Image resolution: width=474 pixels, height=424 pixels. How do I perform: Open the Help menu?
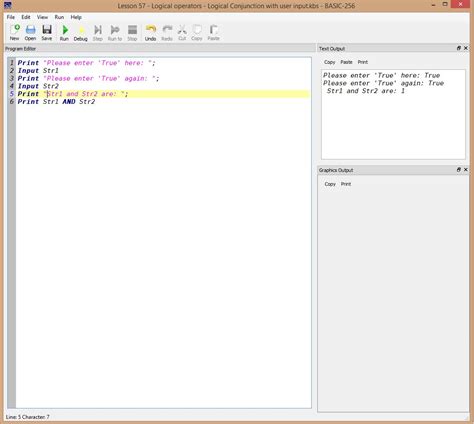(x=76, y=17)
